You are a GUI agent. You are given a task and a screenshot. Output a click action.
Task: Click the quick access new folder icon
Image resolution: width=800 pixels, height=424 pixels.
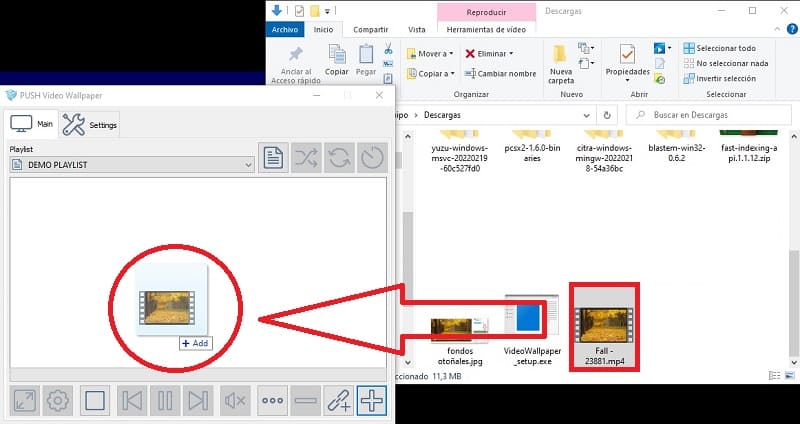[x=315, y=11]
